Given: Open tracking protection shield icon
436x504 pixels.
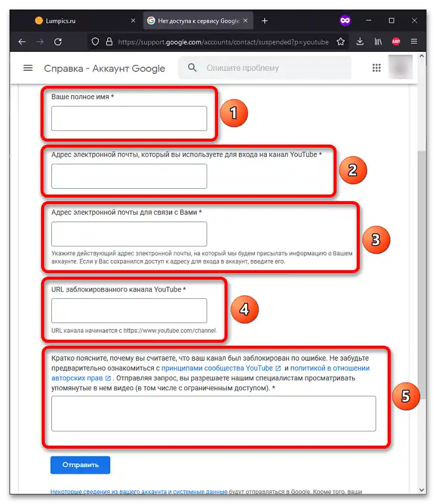Looking at the screenshot, I should point(95,42).
